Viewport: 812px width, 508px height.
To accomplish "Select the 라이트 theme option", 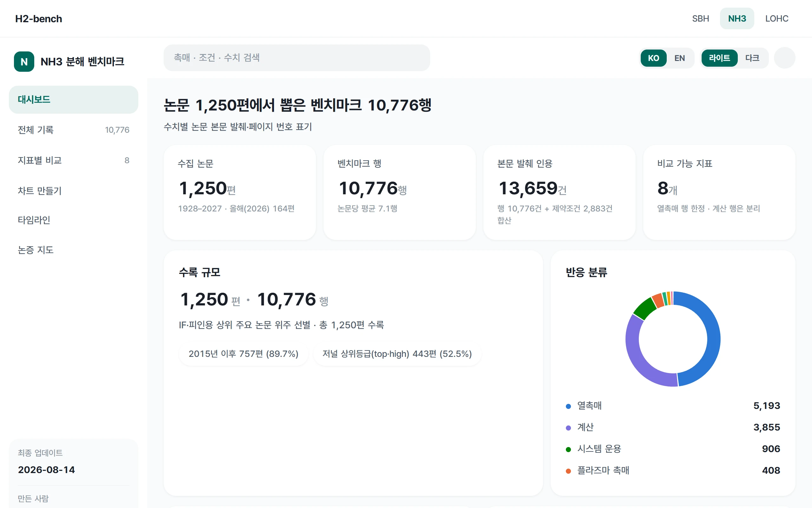I will pyautogui.click(x=719, y=58).
